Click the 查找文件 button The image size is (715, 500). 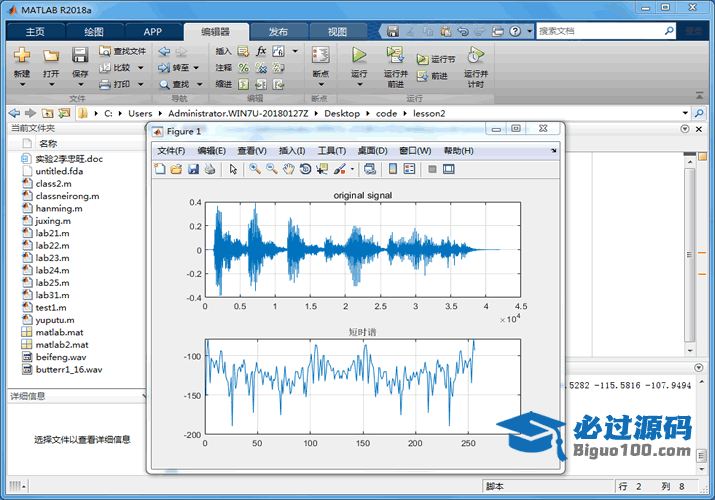(123, 51)
